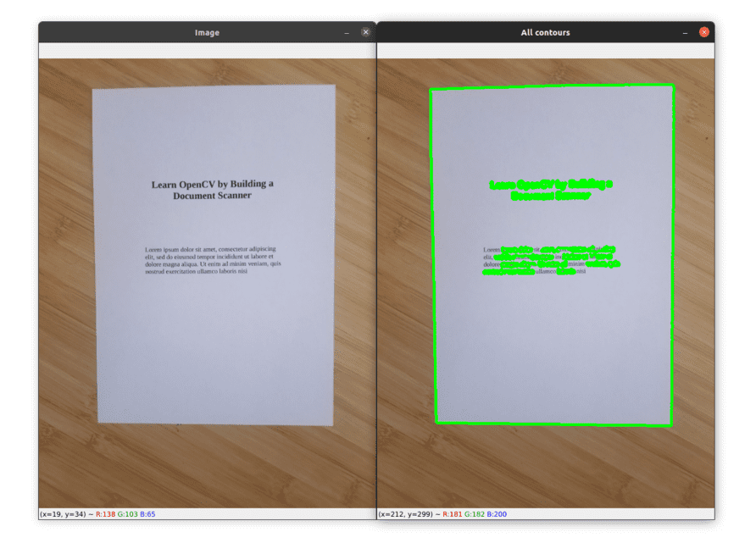Click the "G:103" green value in status bar
Viewport: 756px width, 543px height.
[x=127, y=514]
